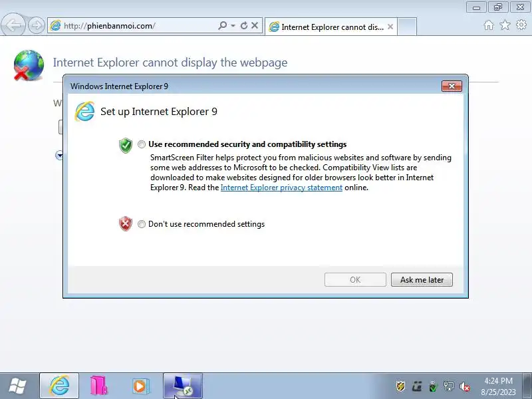The image size is (532, 399).
Task: Open the Tools gear menu
Action: [521, 25]
